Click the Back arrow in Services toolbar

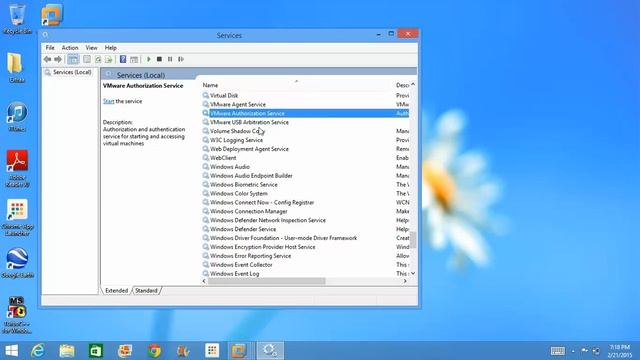point(47,59)
